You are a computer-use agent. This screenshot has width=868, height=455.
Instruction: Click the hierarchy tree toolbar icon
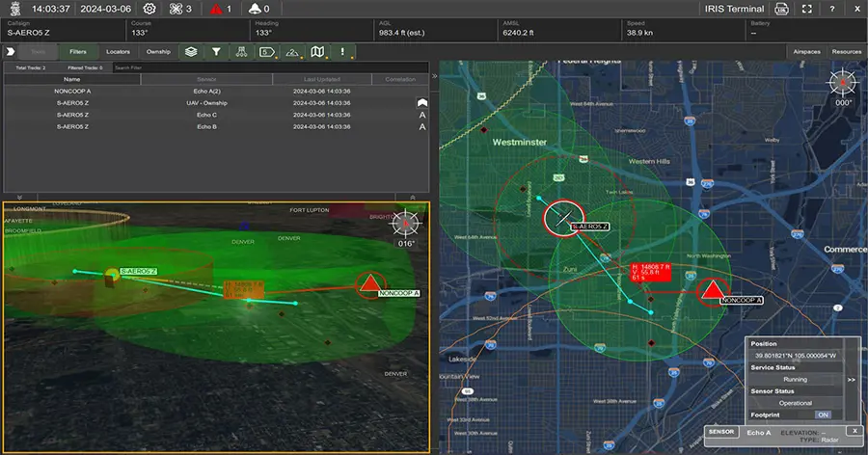[241, 51]
